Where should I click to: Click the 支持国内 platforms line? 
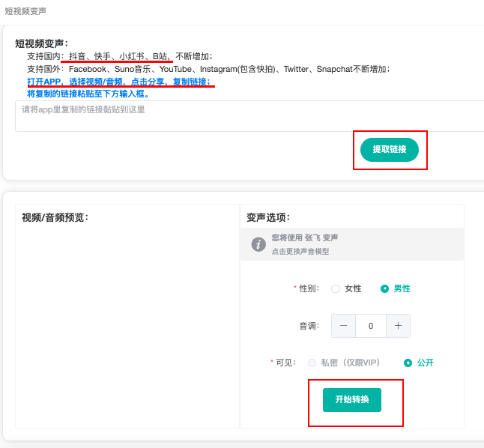coord(120,56)
